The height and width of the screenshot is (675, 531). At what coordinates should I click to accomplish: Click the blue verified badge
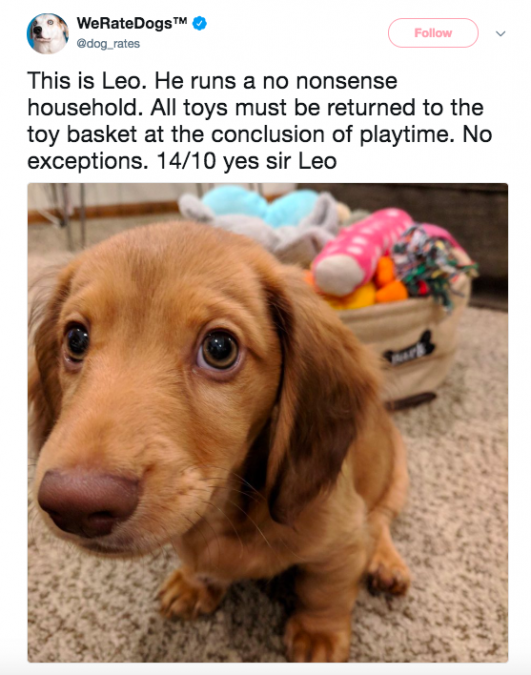[x=199, y=23]
